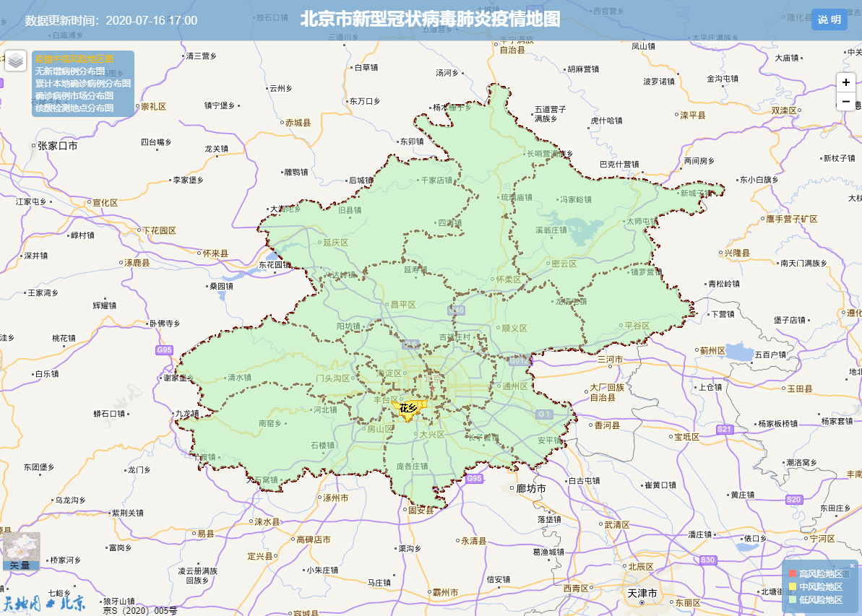Click the 易县 label
The width and height of the screenshot is (862, 616).
coord(206,534)
